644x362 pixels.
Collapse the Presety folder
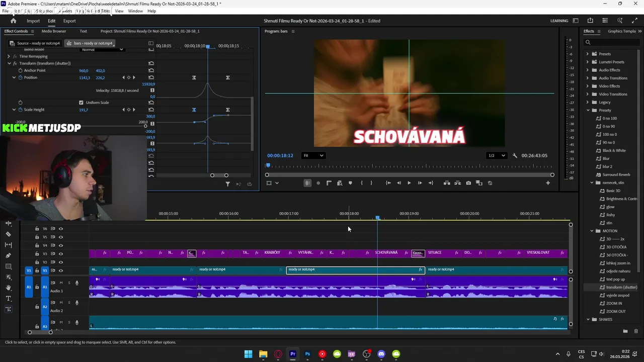click(587, 110)
